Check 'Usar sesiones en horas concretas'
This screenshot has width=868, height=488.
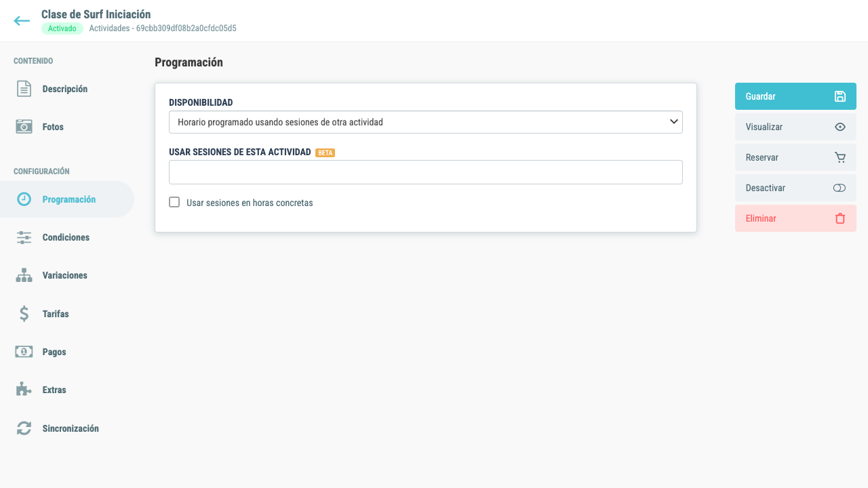174,202
